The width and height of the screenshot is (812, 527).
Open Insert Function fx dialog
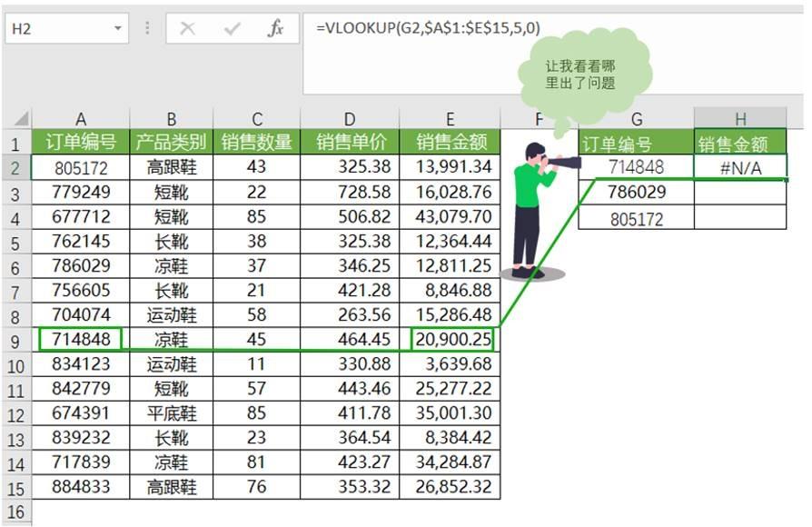pos(275,28)
